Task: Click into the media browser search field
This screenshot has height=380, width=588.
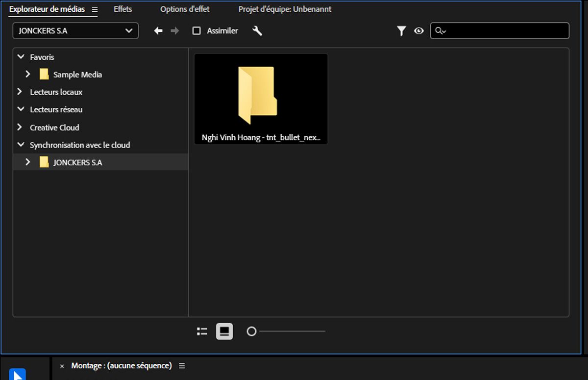Action: [x=500, y=31]
